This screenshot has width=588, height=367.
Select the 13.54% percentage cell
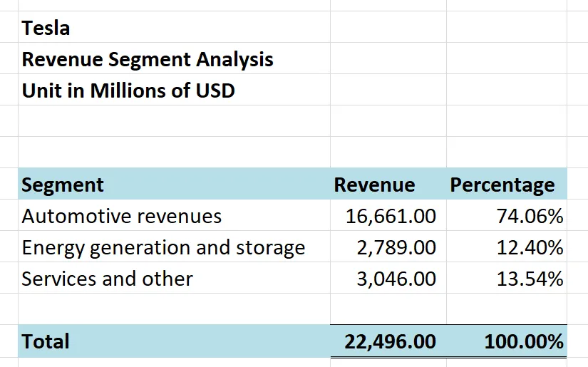click(x=507, y=278)
